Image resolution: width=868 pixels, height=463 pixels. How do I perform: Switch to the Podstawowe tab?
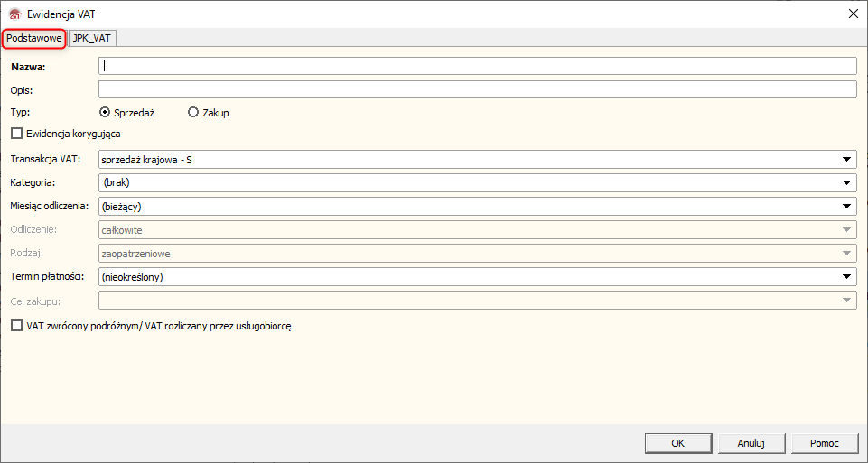click(x=33, y=38)
